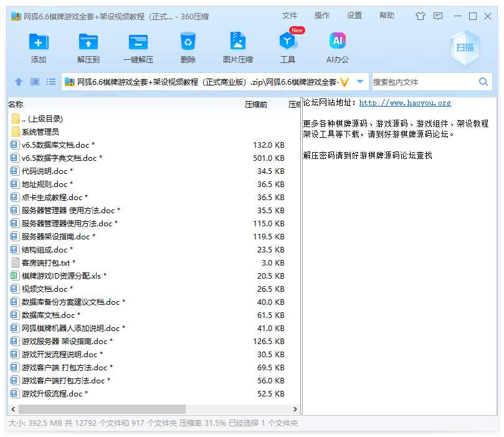Click the doc icon of 游戏升级流程.doc

(14, 393)
